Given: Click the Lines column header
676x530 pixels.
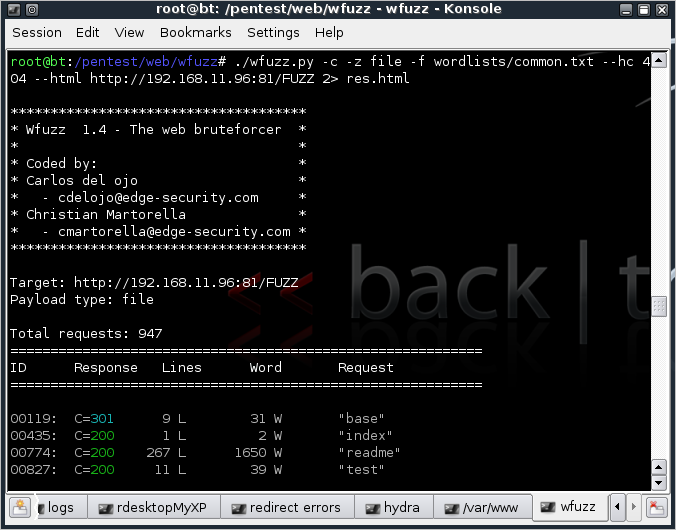Looking at the screenshot, I should 182,367.
